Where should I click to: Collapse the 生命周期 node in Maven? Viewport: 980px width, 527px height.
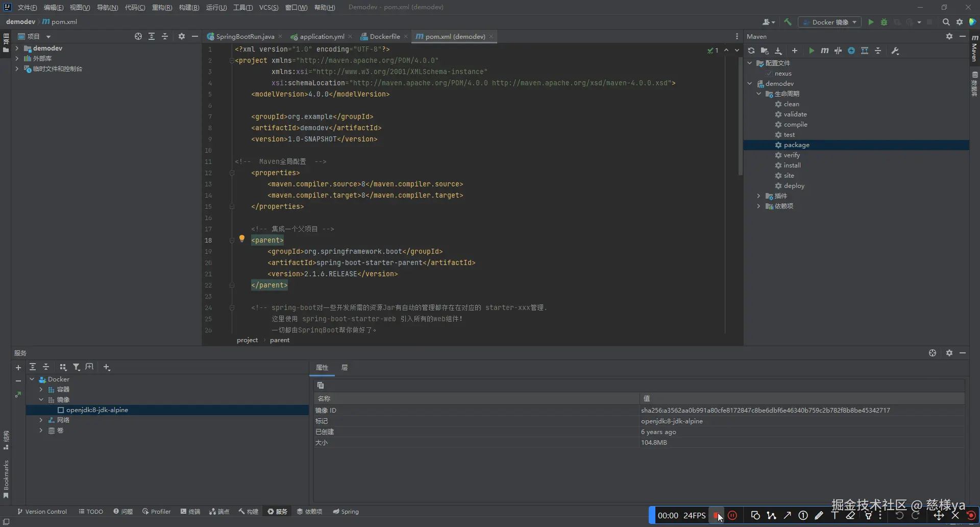(759, 93)
